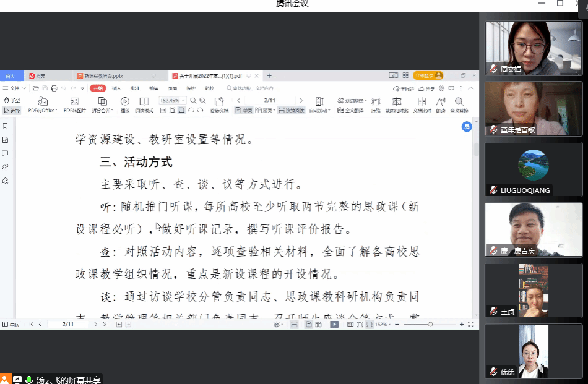Viewport: 588px width, 384px height.
Task: Start slideshow with the 播放 icon
Action: coord(125,101)
